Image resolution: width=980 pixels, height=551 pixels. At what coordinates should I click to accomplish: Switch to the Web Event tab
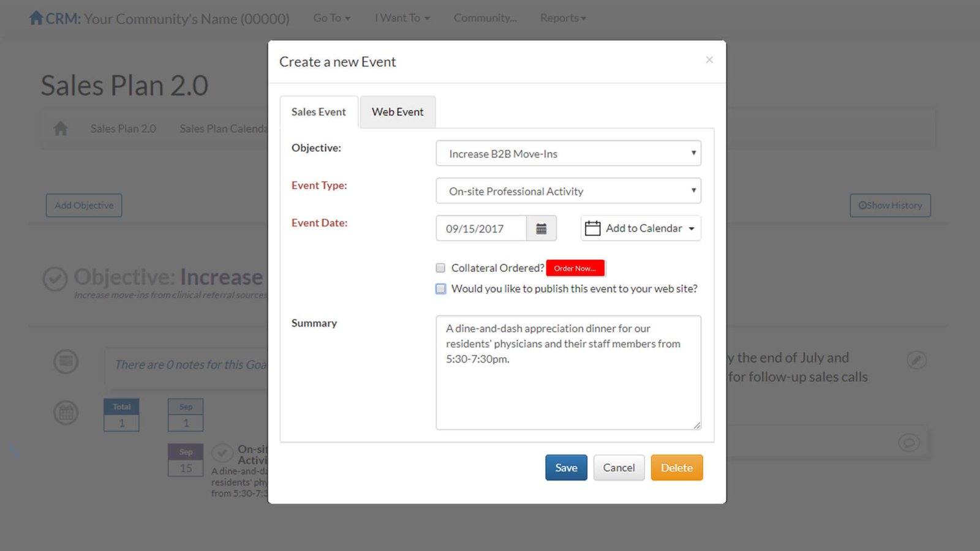click(x=398, y=112)
